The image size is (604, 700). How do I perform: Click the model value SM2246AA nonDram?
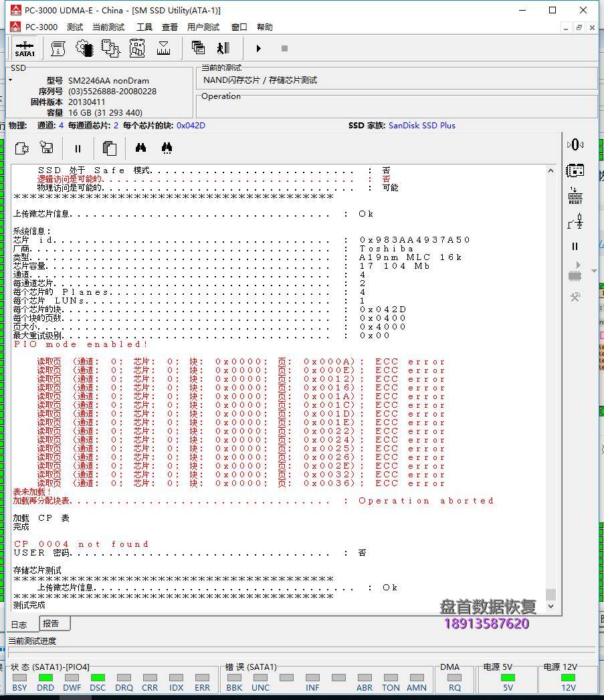(108, 81)
